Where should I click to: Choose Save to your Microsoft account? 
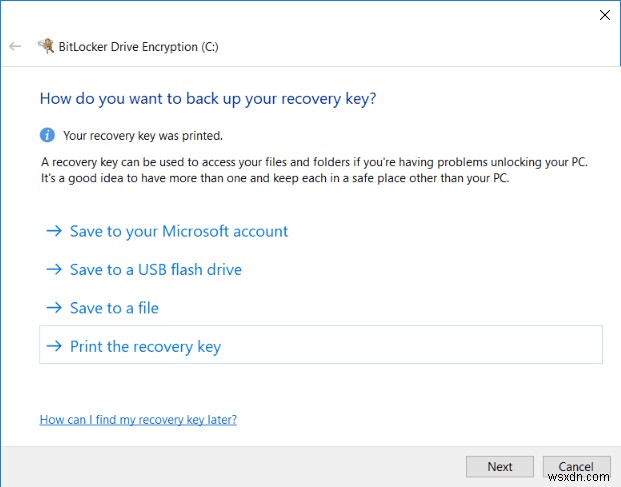(x=178, y=231)
